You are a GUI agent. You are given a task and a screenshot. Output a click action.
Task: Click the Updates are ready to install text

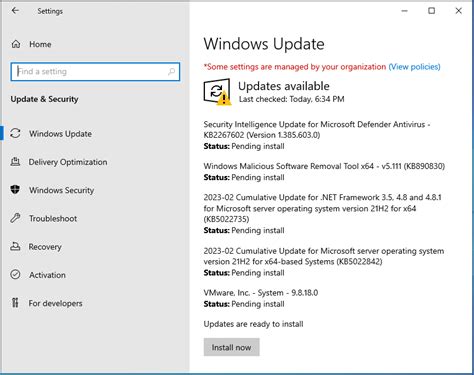pyautogui.click(x=253, y=324)
